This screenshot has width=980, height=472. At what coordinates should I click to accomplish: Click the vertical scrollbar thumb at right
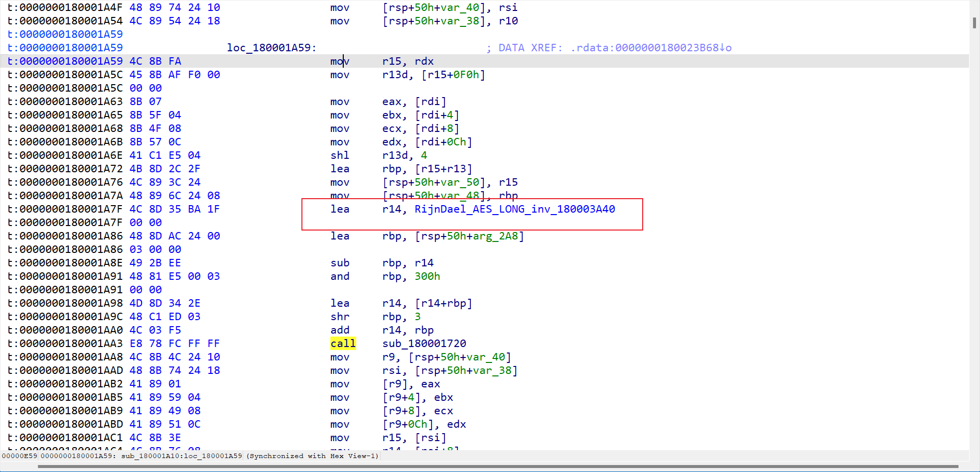pos(974,23)
